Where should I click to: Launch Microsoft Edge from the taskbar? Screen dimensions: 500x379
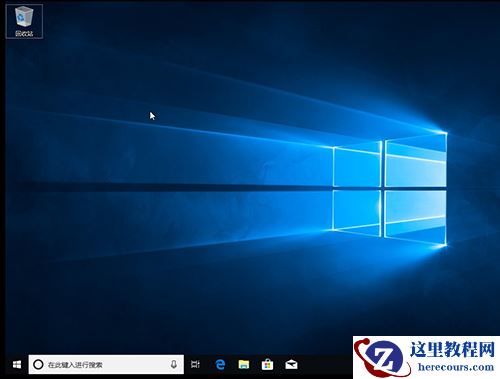tap(220, 365)
